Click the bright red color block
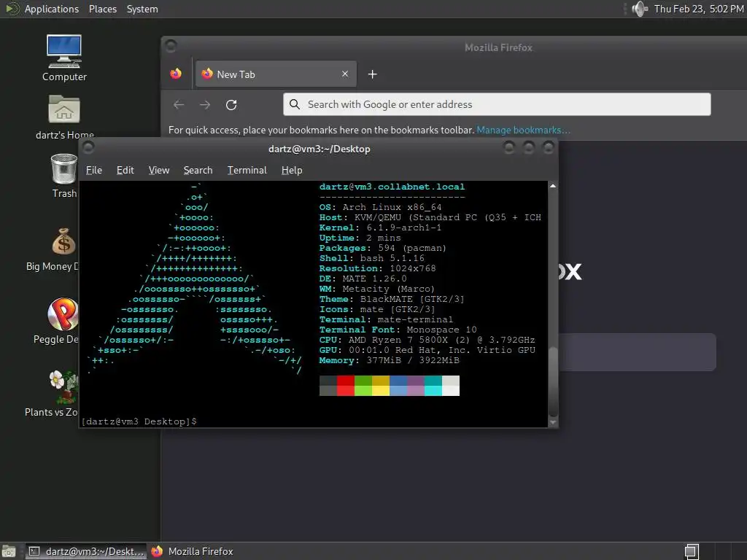 [345, 391]
